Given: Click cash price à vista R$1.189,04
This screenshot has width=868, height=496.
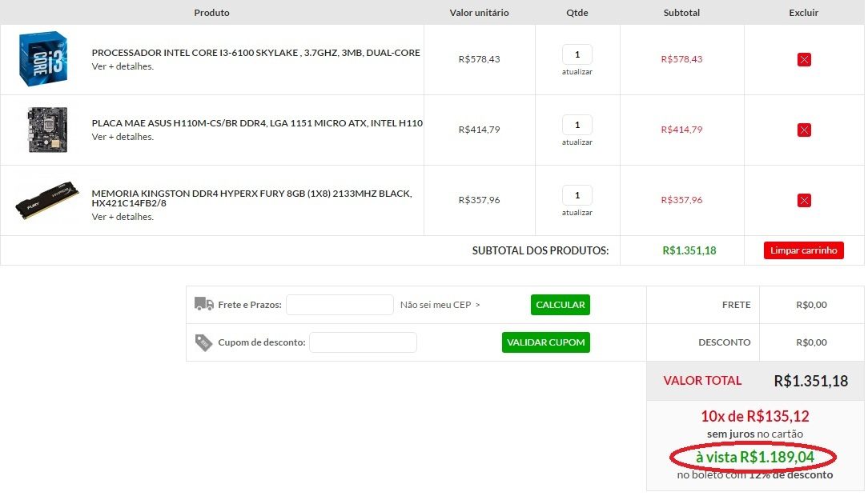Looking at the screenshot, I should point(754,457).
